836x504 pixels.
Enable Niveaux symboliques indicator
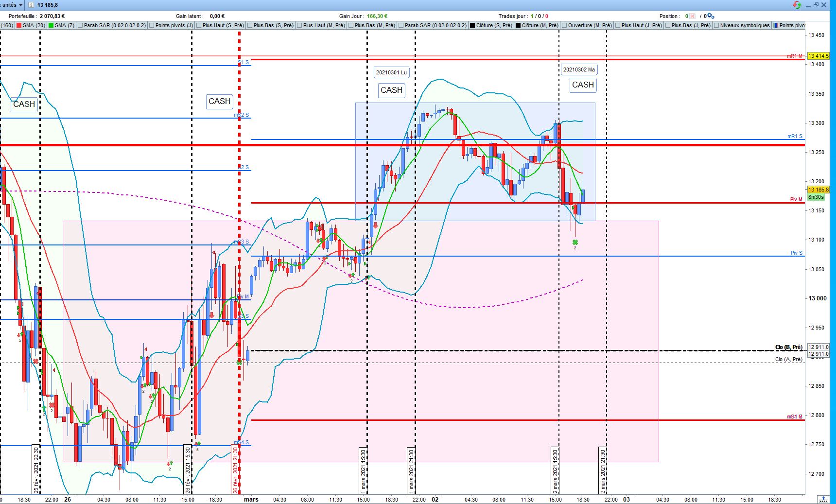(x=716, y=25)
